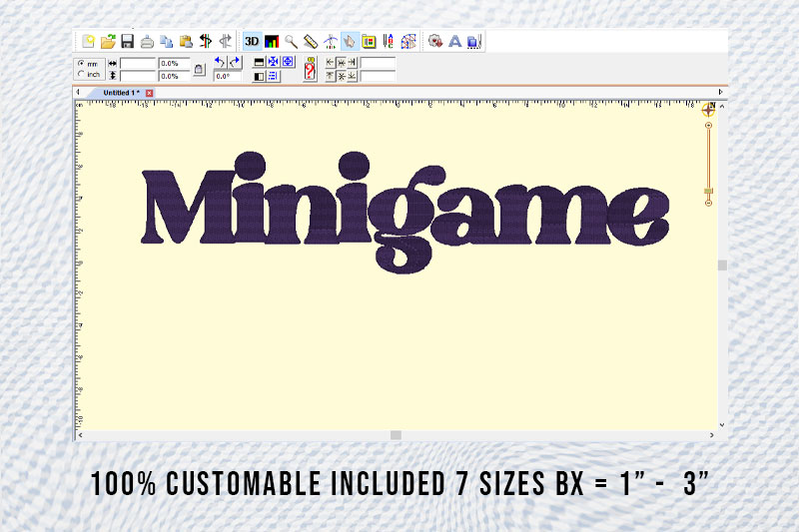Image resolution: width=799 pixels, height=532 pixels.
Task: Click the gear with red arrow icon
Action: 434,41
